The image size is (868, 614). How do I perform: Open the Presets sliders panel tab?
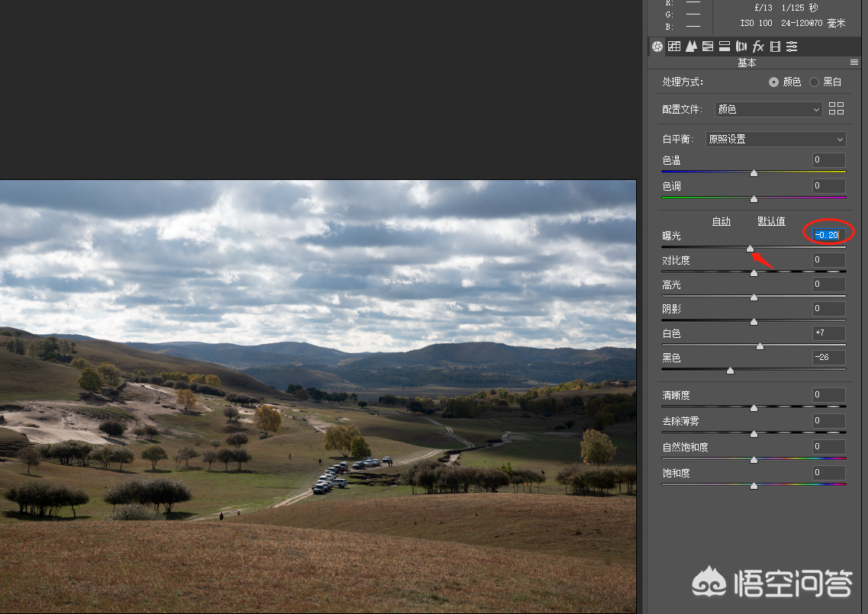tap(792, 47)
